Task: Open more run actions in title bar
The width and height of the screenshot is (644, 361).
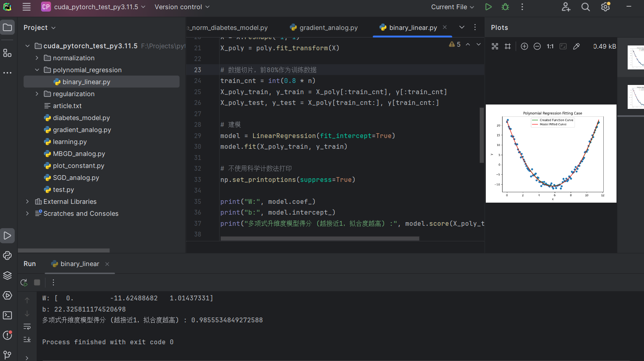Action: coord(522,7)
